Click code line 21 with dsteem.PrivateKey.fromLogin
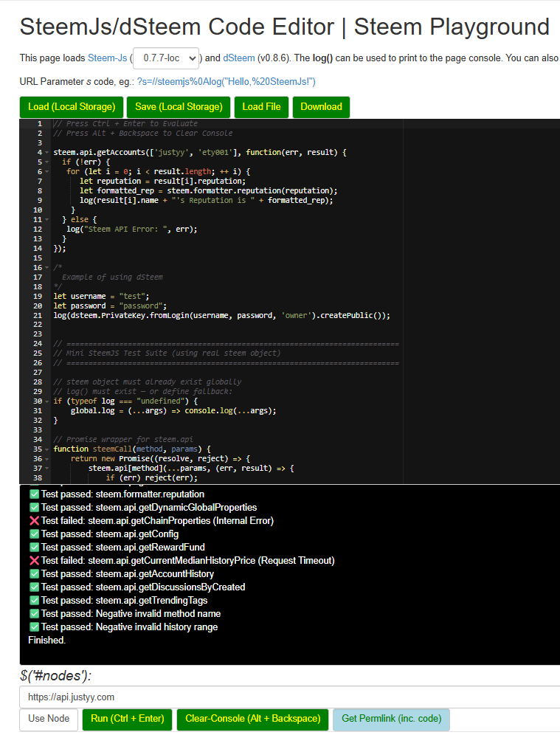This screenshot has width=560, height=735. (x=221, y=315)
